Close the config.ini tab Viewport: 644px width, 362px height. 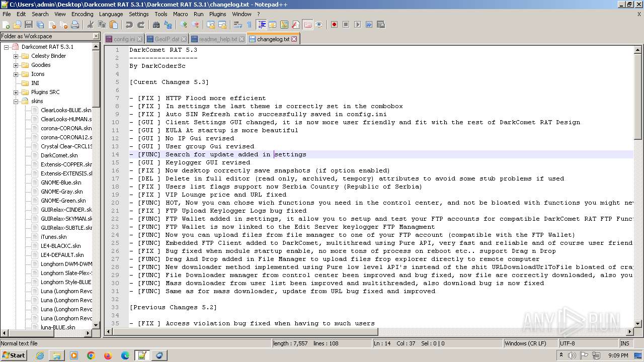click(x=139, y=39)
